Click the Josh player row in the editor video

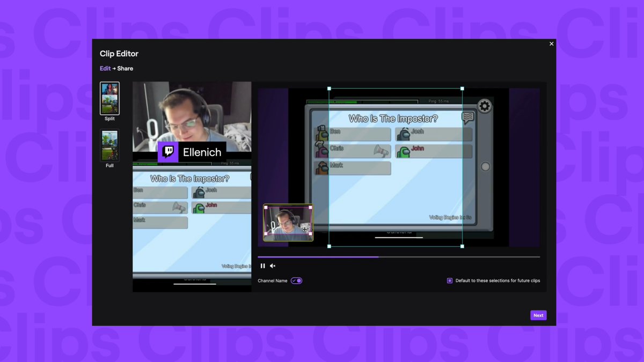(434, 134)
